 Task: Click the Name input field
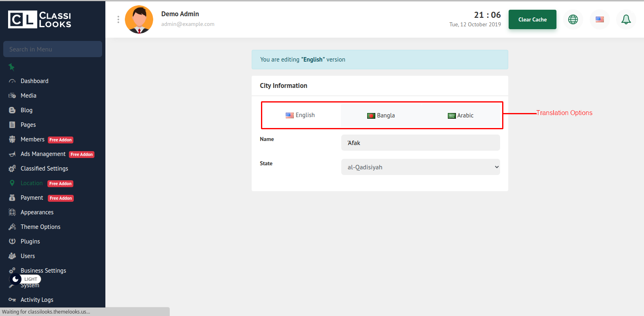420,143
